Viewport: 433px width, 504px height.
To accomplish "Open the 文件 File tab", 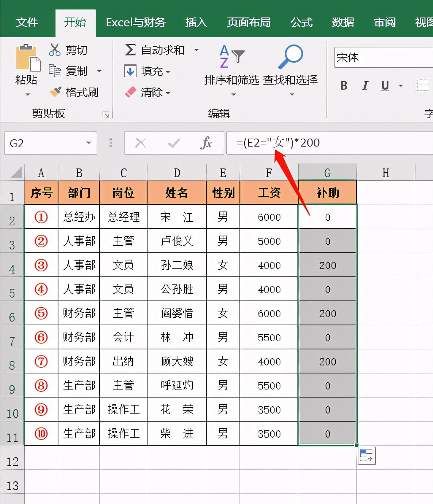I will pos(27,23).
